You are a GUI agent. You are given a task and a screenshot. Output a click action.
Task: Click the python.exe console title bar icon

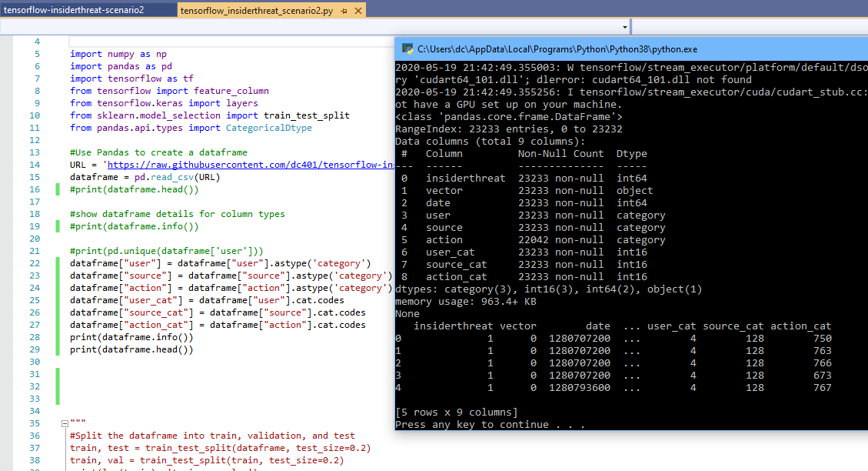[x=405, y=48]
